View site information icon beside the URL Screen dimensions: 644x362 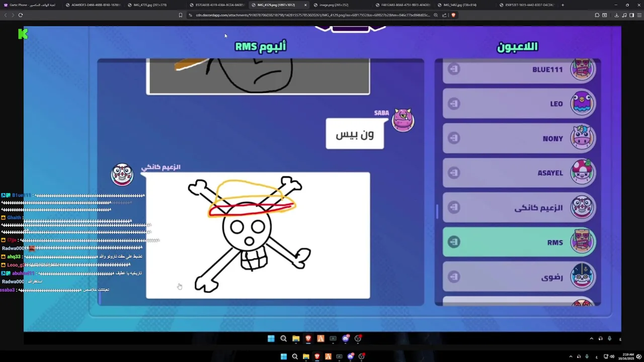click(x=191, y=15)
